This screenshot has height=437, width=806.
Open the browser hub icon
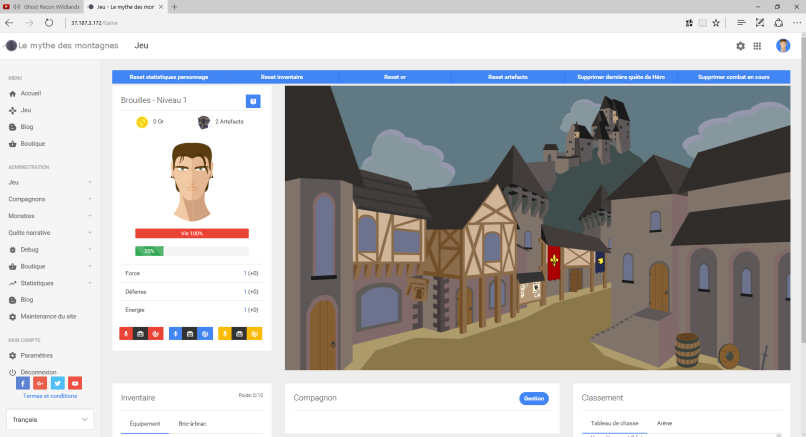tap(741, 23)
